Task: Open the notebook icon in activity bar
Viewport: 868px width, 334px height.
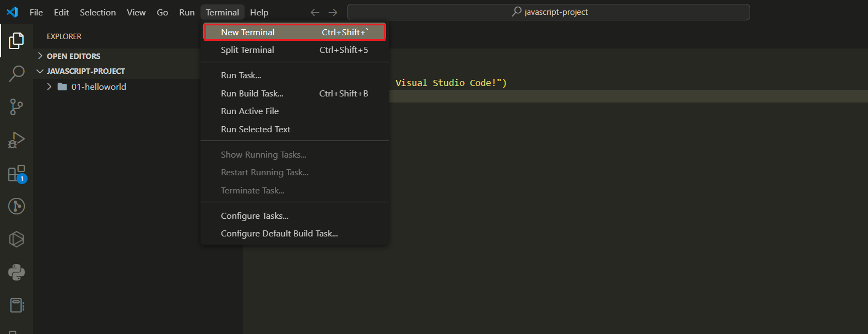Action: 17,305
